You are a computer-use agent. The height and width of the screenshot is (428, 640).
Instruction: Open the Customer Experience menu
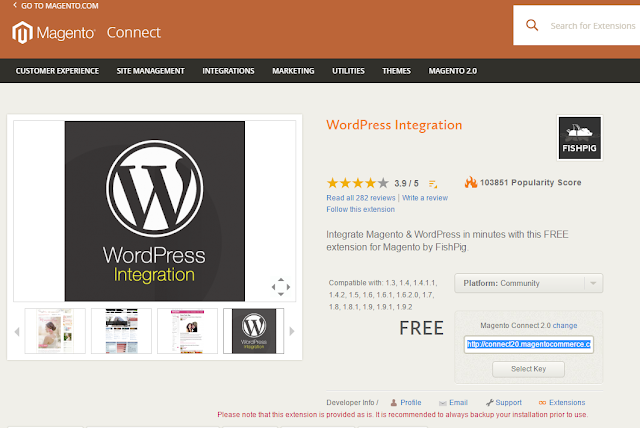click(57, 71)
